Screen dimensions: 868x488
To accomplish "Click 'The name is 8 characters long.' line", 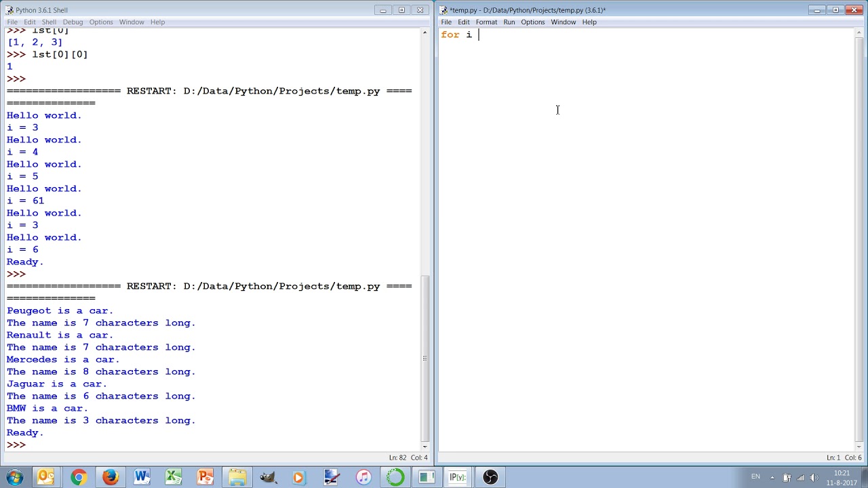I will click(101, 371).
